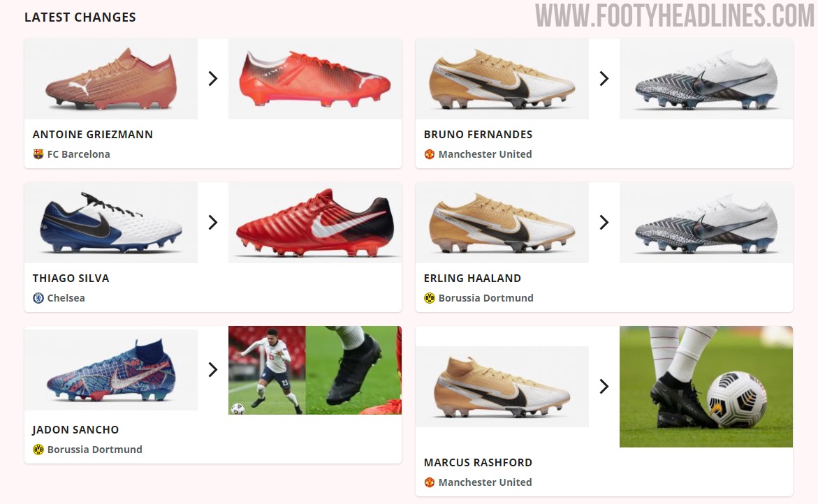Screen dimensions: 818x504
Task: Click the Chelsea club crest icon
Action: coord(38,298)
